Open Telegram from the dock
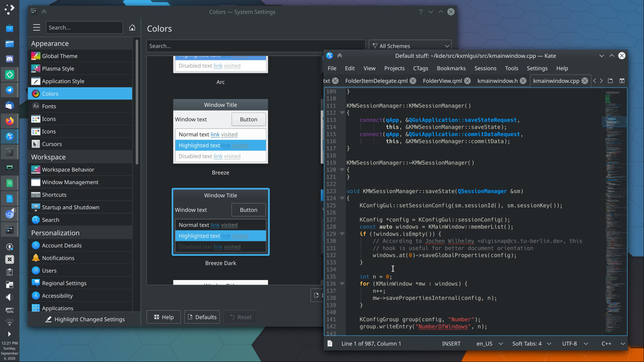The height and width of the screenshot is (362, 644). click(10, 90)
